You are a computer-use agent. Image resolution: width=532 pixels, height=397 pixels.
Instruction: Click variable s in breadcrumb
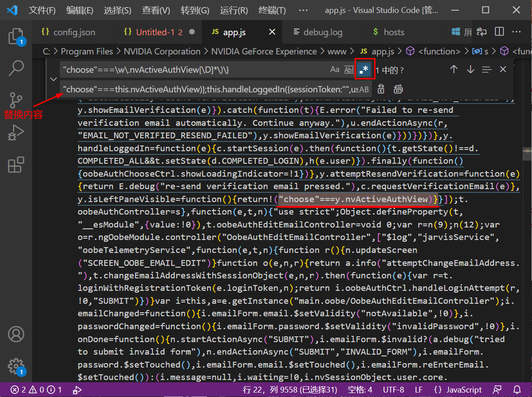click(480, 51)
